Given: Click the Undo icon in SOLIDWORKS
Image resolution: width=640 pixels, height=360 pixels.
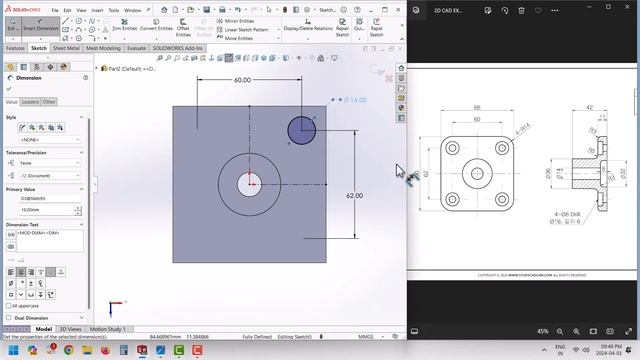Looking at the screenshot, I should 238,10.
